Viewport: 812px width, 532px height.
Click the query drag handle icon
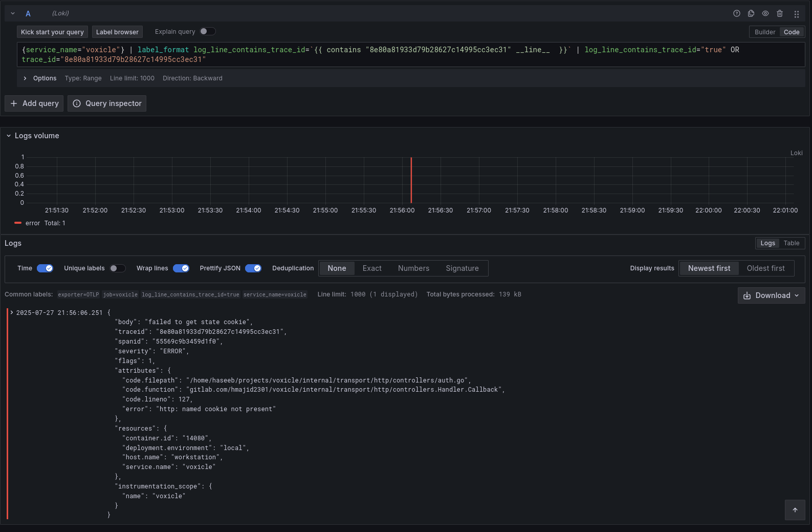(796, 14)
